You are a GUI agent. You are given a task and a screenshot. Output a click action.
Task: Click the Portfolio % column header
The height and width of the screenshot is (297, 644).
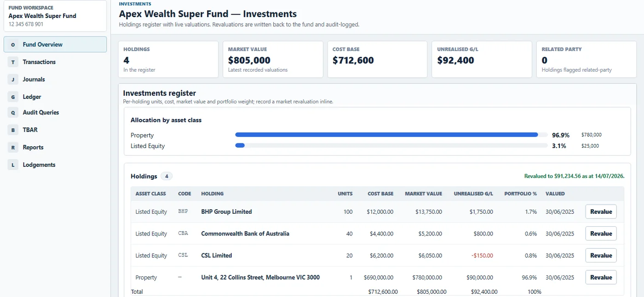pos(520,194)
